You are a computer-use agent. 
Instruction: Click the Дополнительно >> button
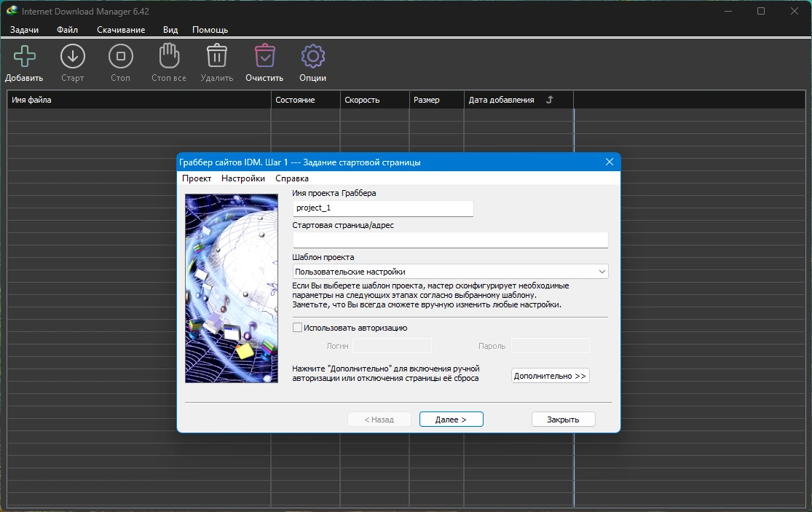550,376
